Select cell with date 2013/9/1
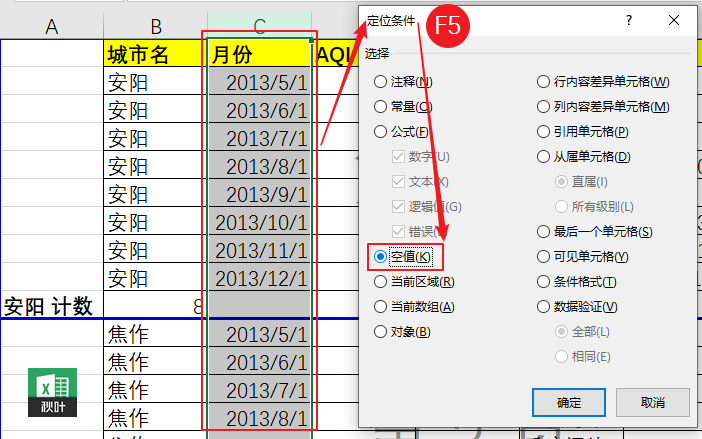Viewport: 702px width, 439px height. pyautogui.click(x=260, y=193)
